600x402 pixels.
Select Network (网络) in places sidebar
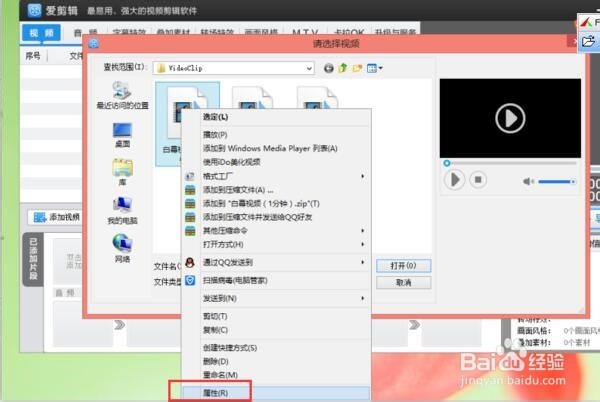point(122,249)
